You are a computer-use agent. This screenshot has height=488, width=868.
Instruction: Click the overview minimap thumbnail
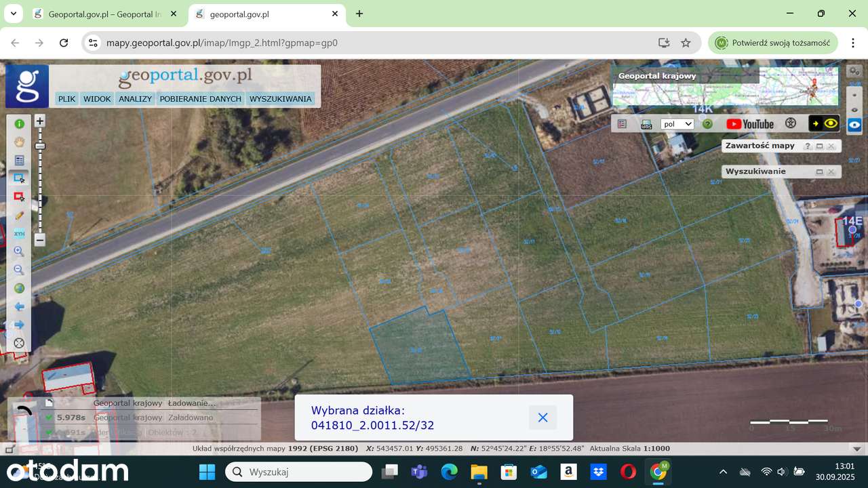(x=726, y=87)
